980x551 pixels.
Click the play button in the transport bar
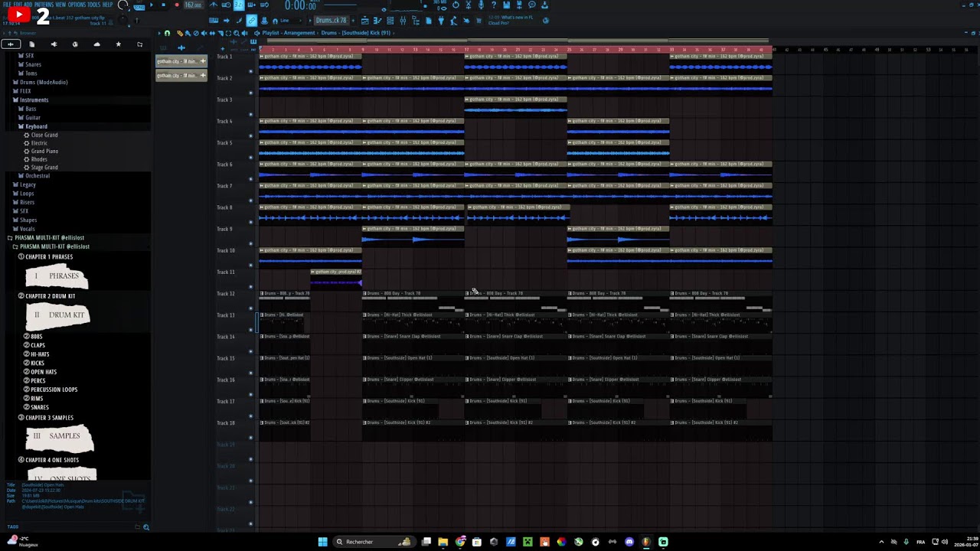151,5
